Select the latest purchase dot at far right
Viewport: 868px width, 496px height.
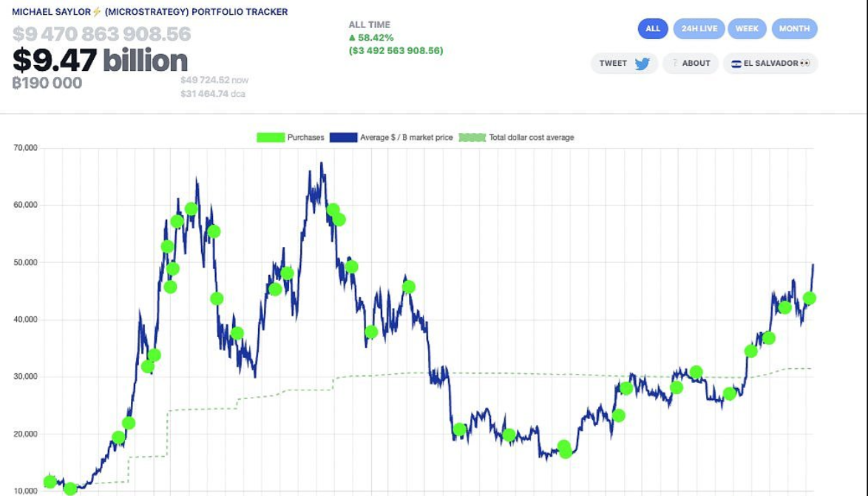point(809,299)
